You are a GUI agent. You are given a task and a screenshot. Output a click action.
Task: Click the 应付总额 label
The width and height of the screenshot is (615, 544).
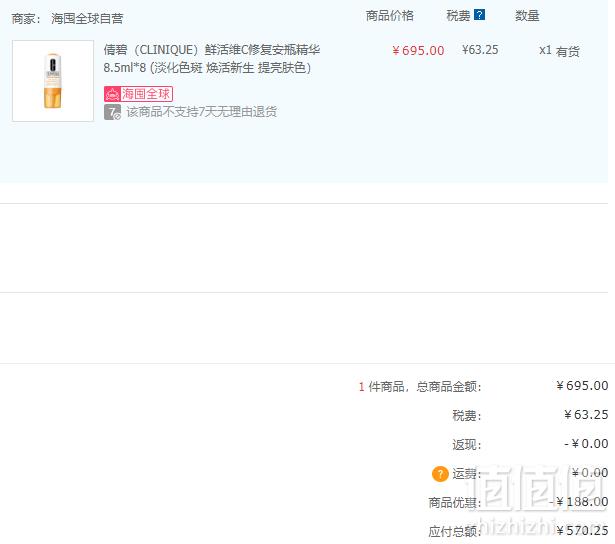pos(455,532)
